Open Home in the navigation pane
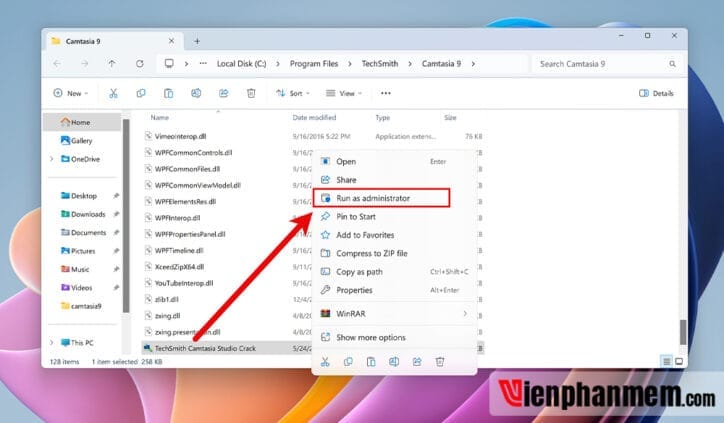Viewport: 724px width, 423px height. tap(82, 122)
